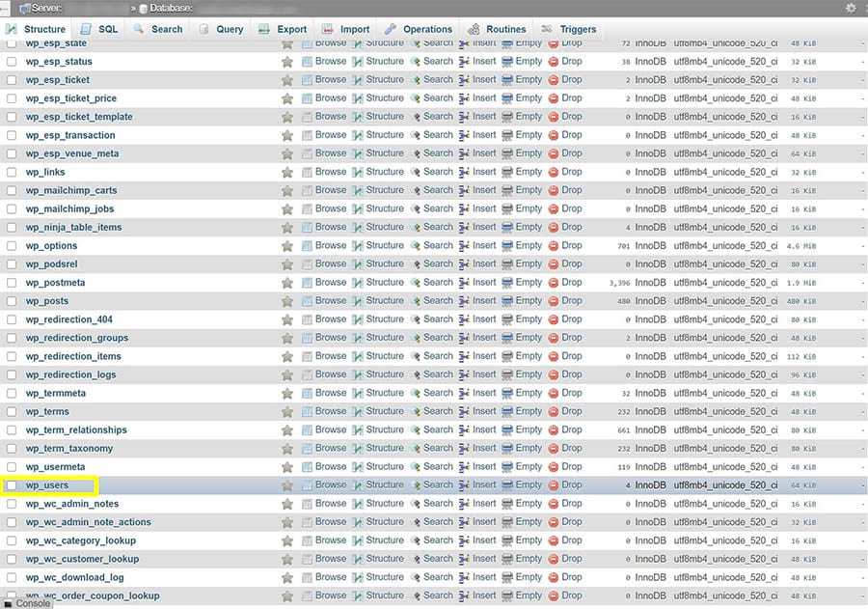Click the favorite star for wp_users
This screenshot has width=868, height=609.
[x=286, y=485]
